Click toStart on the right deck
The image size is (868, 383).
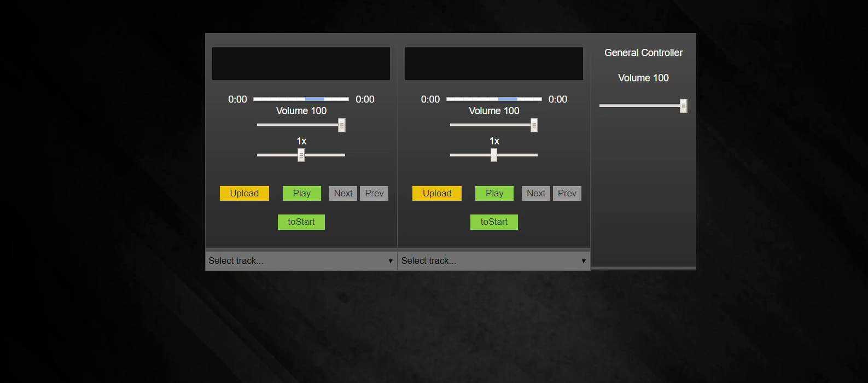(494, 222)
